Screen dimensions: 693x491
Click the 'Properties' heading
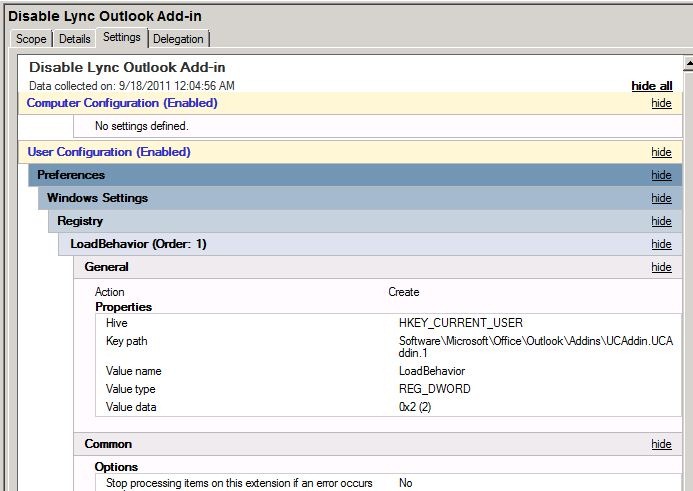pyautogui.click(x=123, y=307)
